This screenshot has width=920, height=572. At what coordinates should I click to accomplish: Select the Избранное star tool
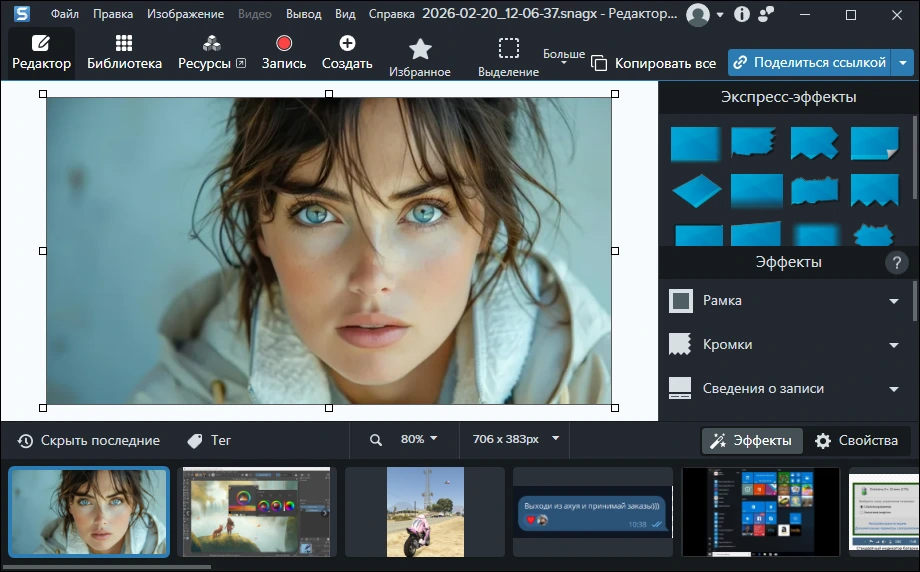click(x=420, y=57)
